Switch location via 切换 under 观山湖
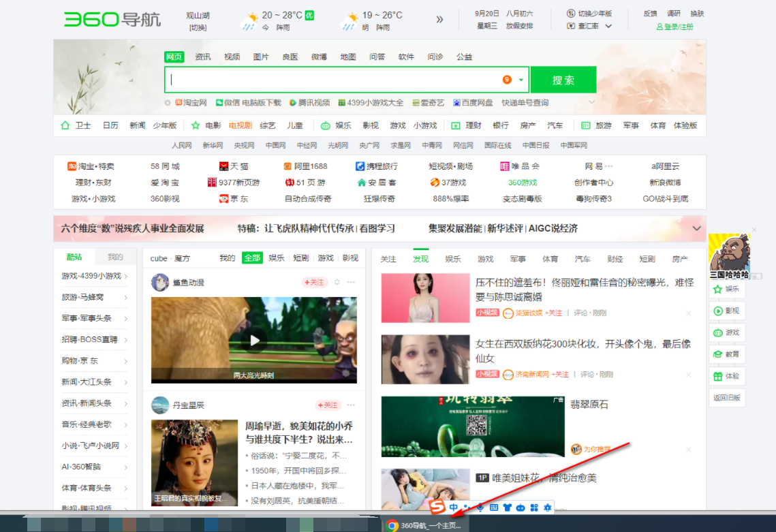The width and height of the screenshot is (776, 532). pyautogui.click(x=198, y=28)
